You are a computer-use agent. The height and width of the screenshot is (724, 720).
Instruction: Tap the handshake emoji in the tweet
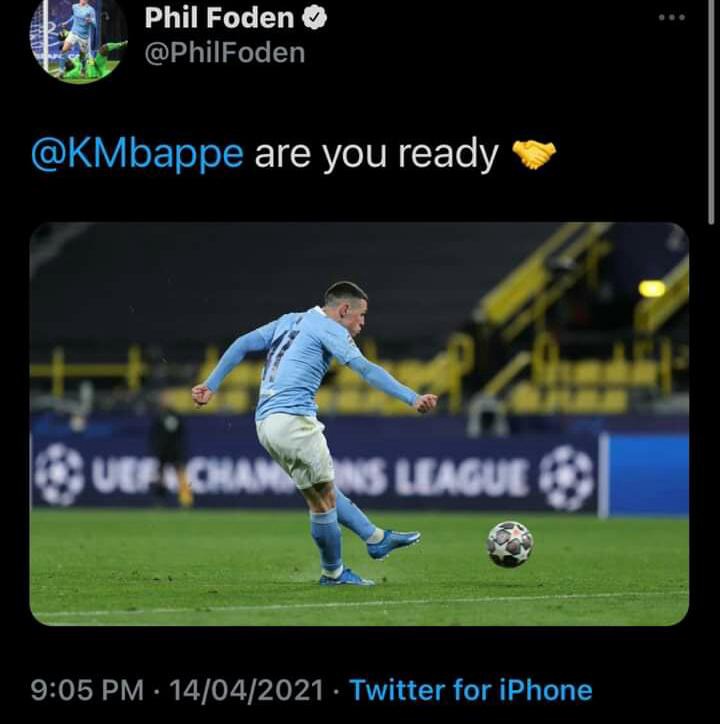[534, 154]
